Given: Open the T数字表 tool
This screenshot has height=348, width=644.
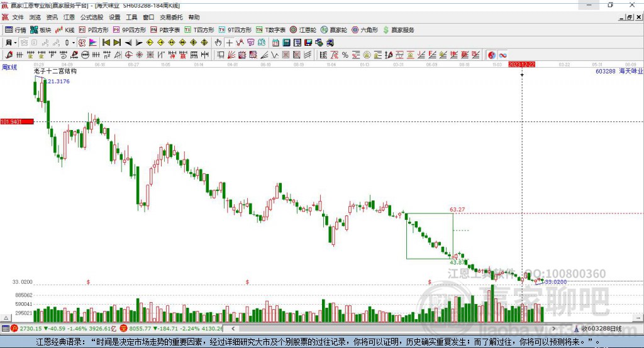Looking at the screenshot, I should pyautogui.click(x=270, y=30).
